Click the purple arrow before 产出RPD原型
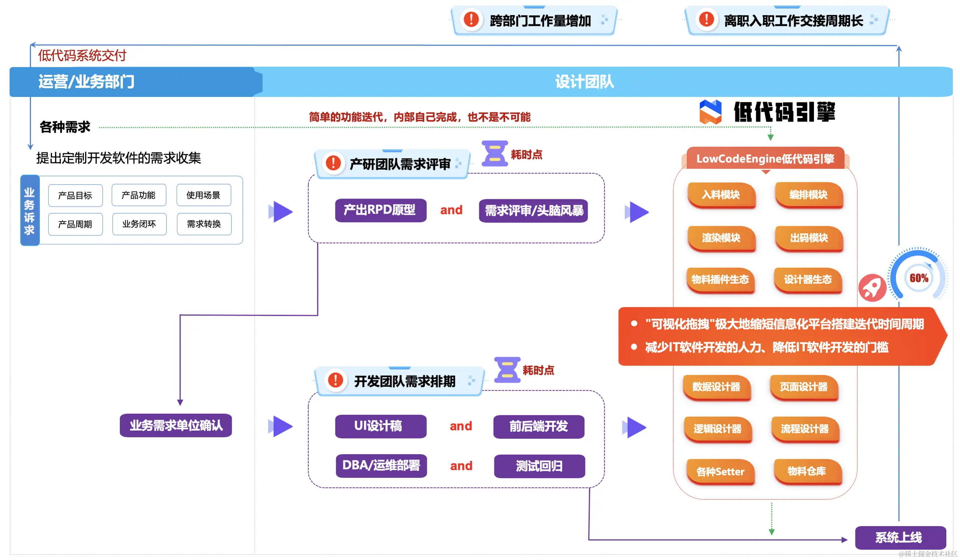Image resolution: width=960 pixels, height=560 pixels. click(281, 212)
